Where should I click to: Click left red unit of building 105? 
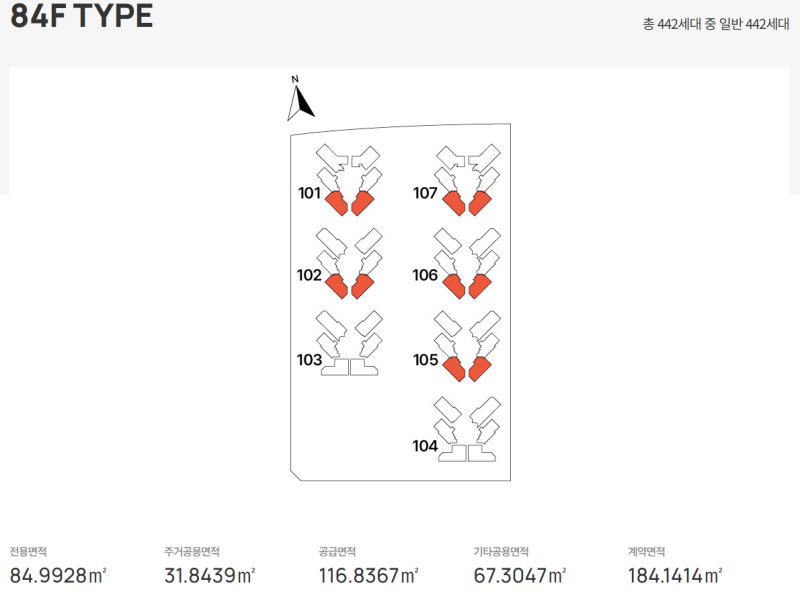tap(454, 369)
